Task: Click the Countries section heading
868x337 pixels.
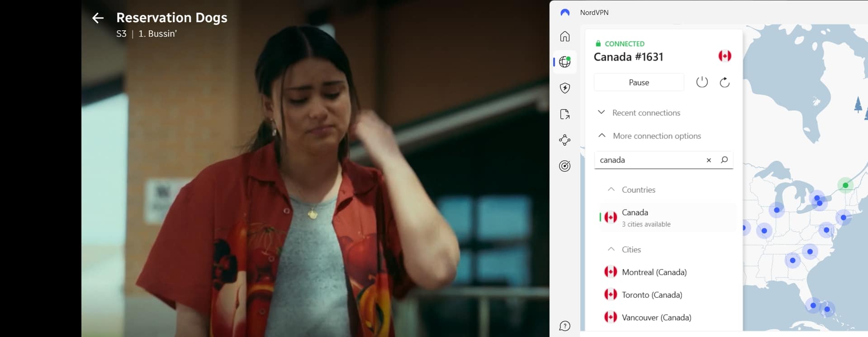Action: coord(639,190)
